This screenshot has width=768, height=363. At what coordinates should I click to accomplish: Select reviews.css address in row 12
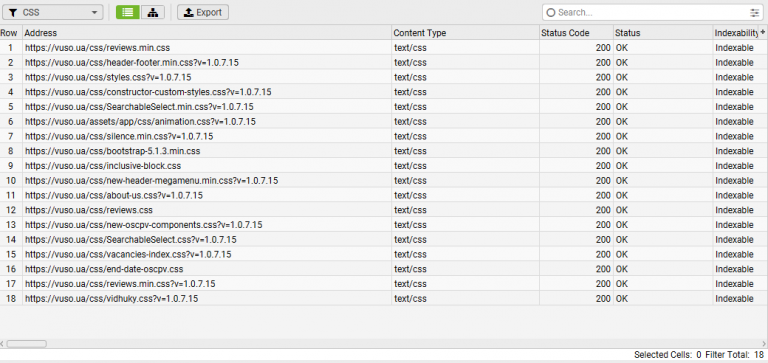point(207,210)
